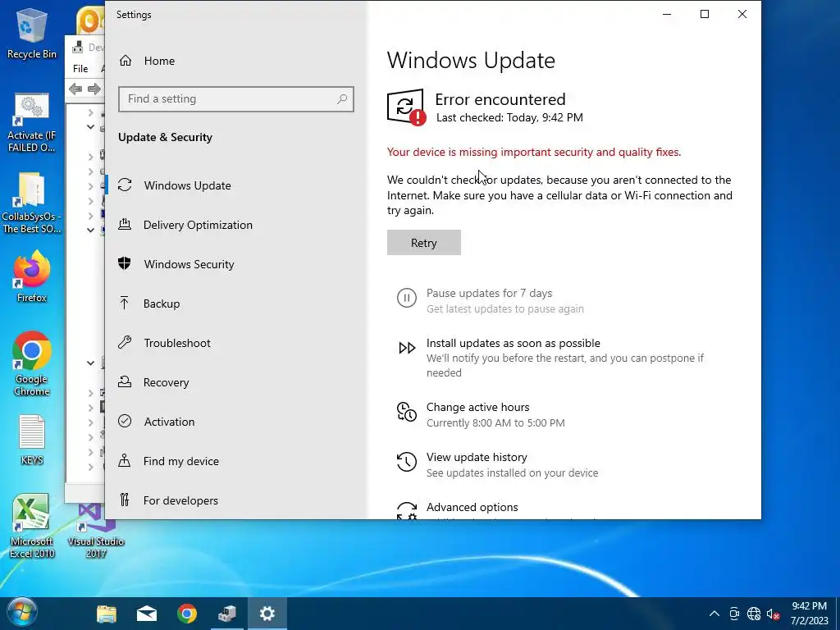Image resolution: width=840 pixels, height=630 pixels.
Task: Click the network globe tray icon
Action: click(x=754, y=614)
